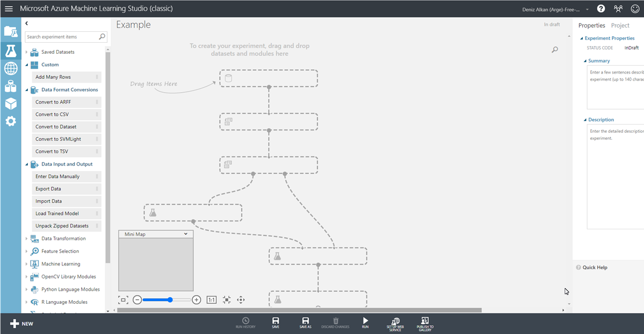Open the workspace account dropdown
Viewport: 644px width, 334px height.
click(587, 9)
